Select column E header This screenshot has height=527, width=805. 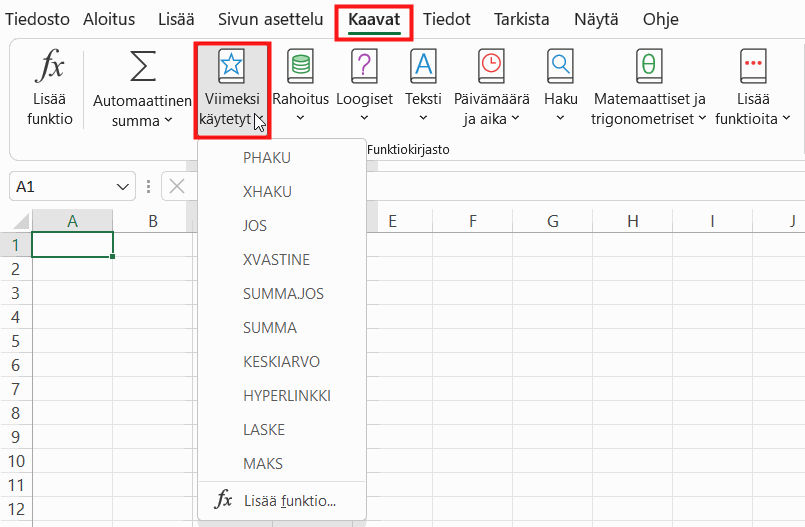click(x=393, y=221)
